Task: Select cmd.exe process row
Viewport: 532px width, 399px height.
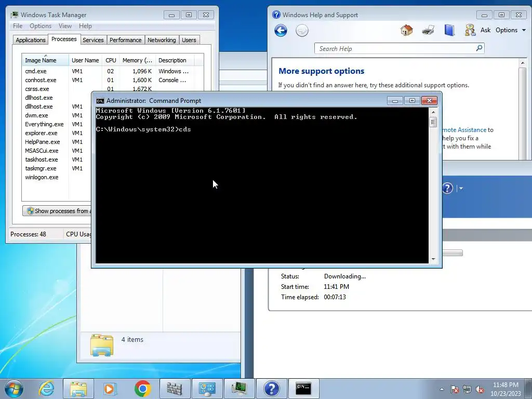Action: (113, 71)
